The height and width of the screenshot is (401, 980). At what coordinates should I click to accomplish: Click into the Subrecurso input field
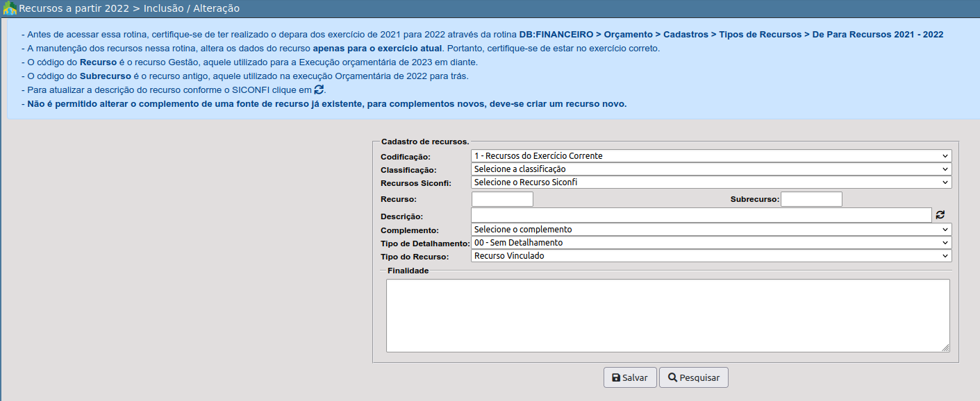pyautogui.click(x=811, y=200)
